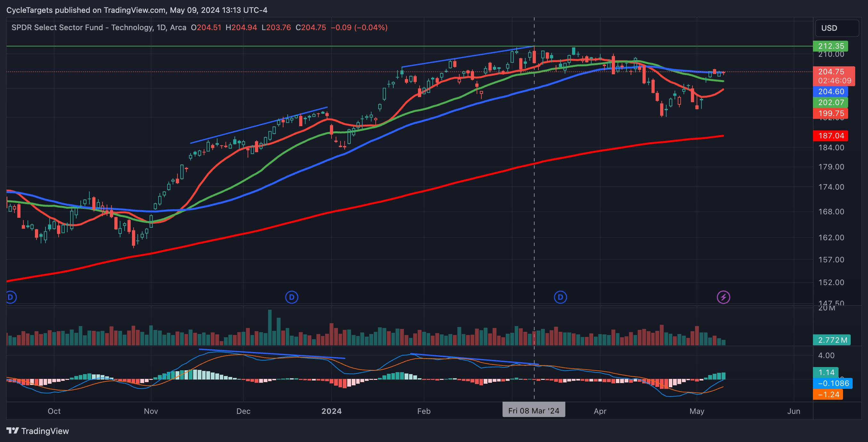Viewport: 868px width, 442px height.
Task: Click the partially visible dividend marker at left edge
Action: (x=11, y=297)
